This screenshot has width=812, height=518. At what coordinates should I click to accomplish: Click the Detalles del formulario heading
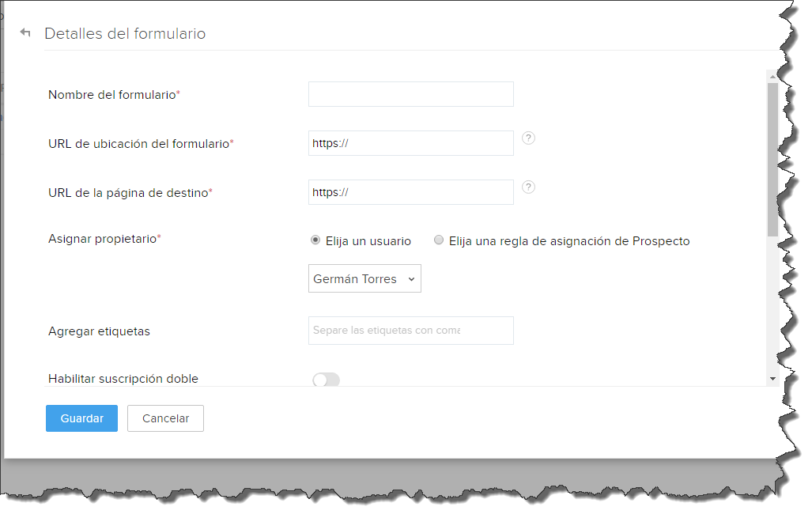click(125, 34)
